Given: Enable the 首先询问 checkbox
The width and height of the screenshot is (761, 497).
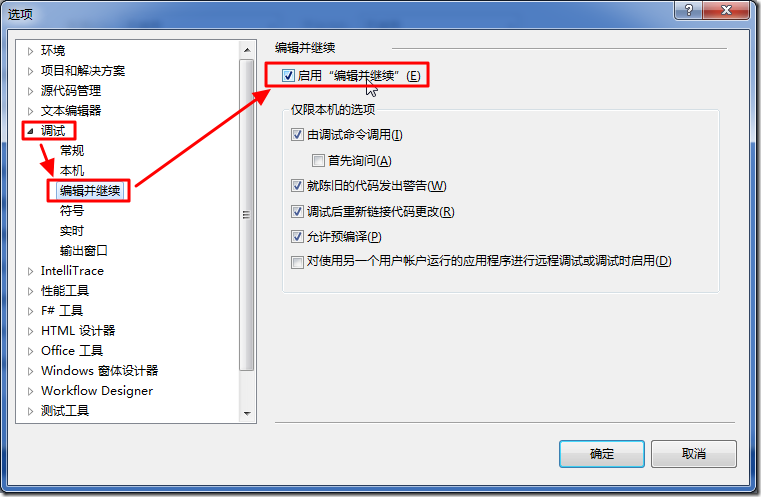Looking at the screenshot, I should pyautogui.click(x=318, y=160).
